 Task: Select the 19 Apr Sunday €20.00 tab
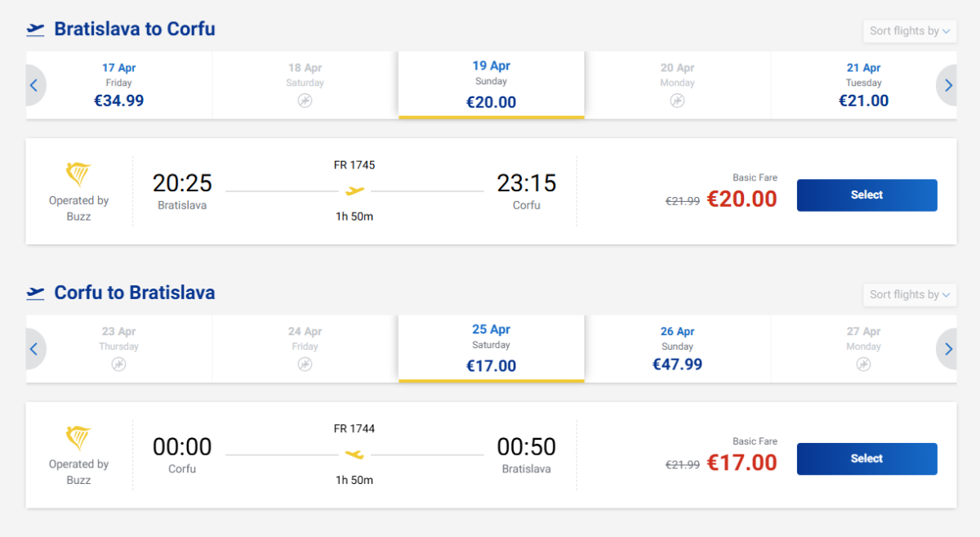491,85
